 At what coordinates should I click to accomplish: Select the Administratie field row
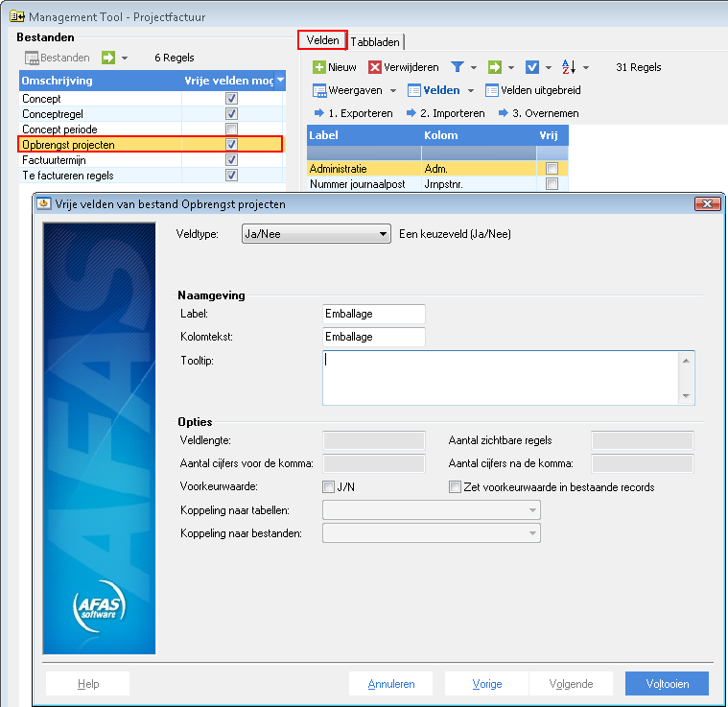[x=436, y=168]
